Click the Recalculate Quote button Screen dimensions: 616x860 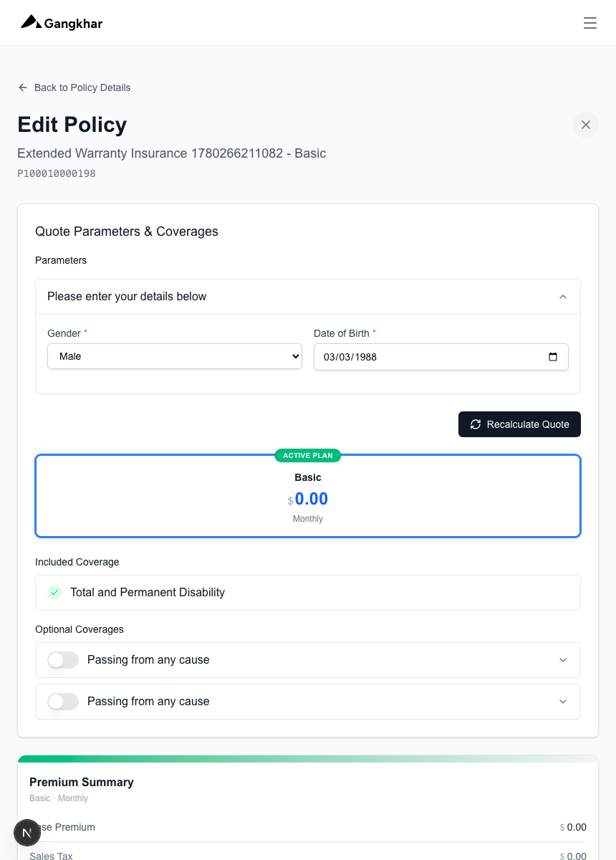click(519, 424)
